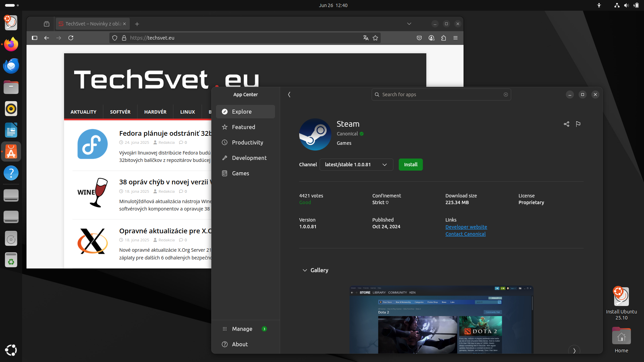The width and height of the screenshot is (644, 362).
Task: Open Install Ubuntu 25.10 desktop icon
Action: (x=621, y=303)
